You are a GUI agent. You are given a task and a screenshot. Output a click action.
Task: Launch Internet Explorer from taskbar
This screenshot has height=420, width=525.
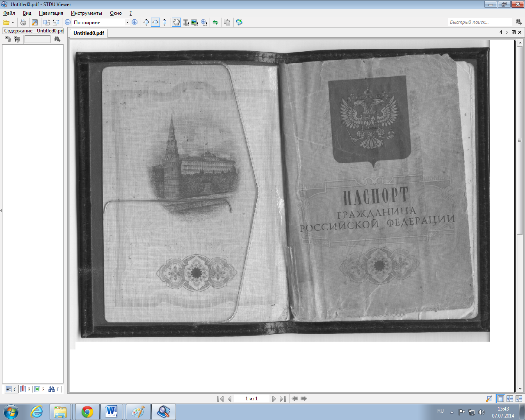(x=37, y=412)
